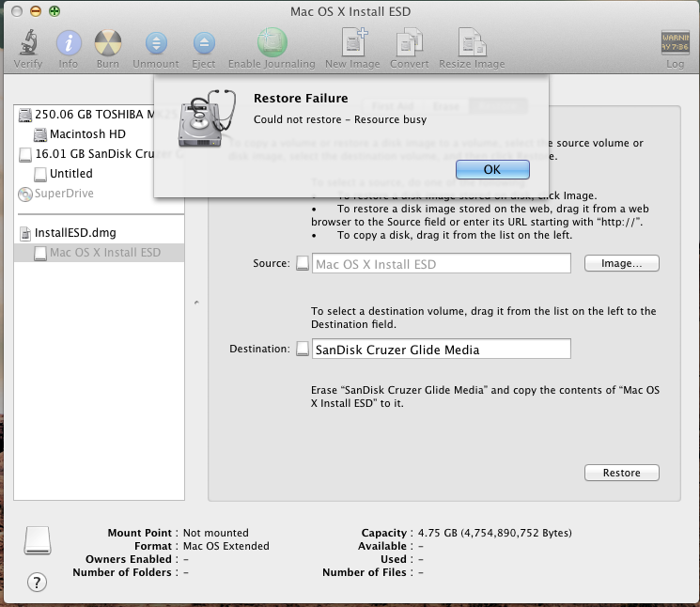Open the Log viewer icon

point(675,49)
